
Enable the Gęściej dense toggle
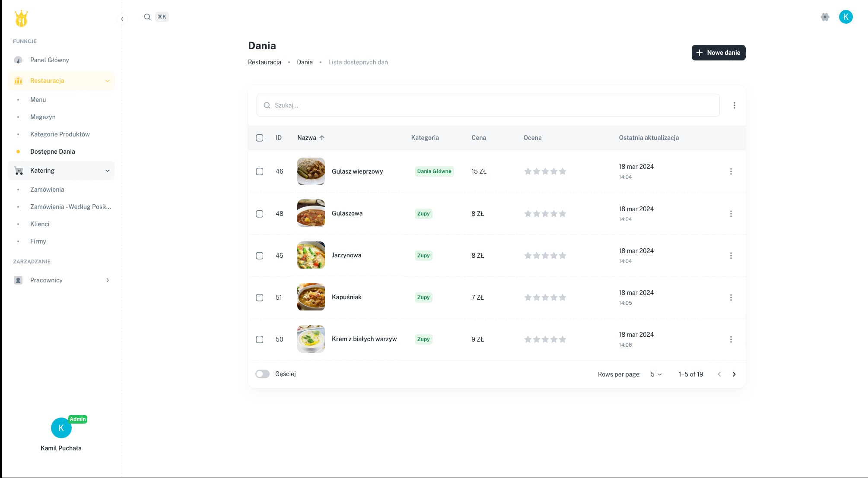click(x=262, y=374)
